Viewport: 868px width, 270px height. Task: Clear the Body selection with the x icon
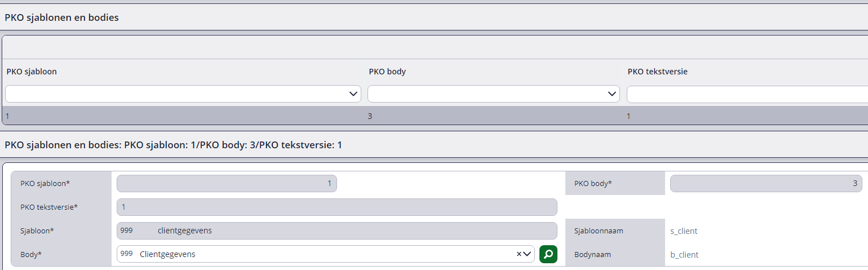click(519, 254)
